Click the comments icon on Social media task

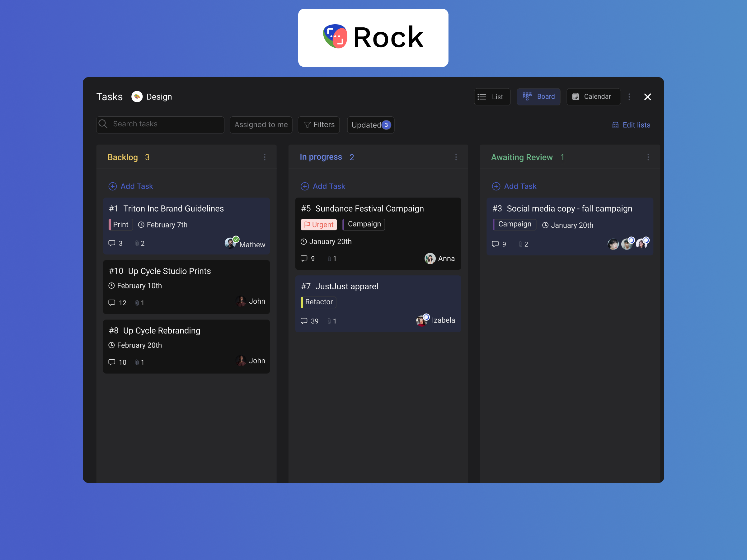click(x=496, y=244)
